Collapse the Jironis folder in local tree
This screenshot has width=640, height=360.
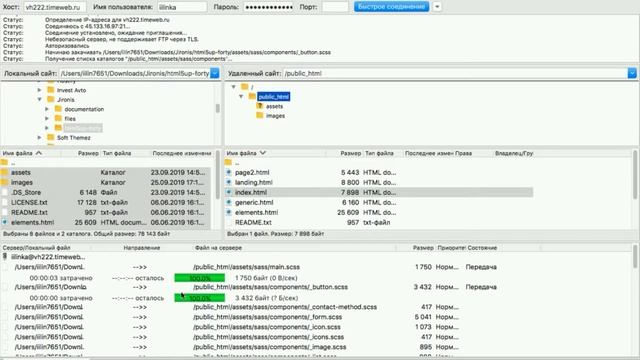coord(39,99)
